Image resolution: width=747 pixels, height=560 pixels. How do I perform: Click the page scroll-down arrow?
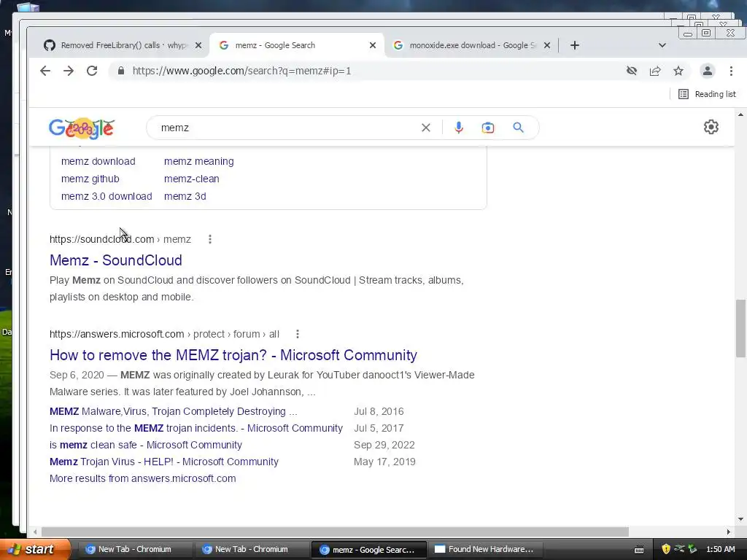pos(740,519)
